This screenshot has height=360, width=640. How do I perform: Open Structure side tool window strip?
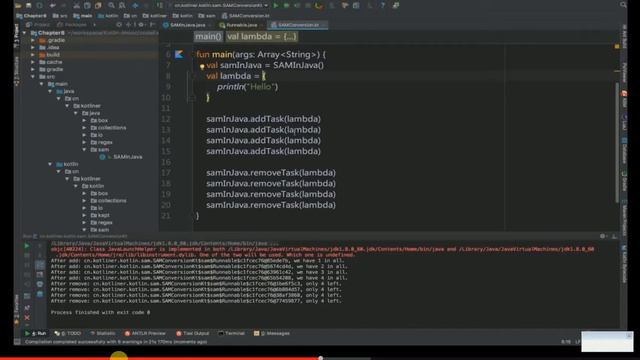(x=17, y=71)
